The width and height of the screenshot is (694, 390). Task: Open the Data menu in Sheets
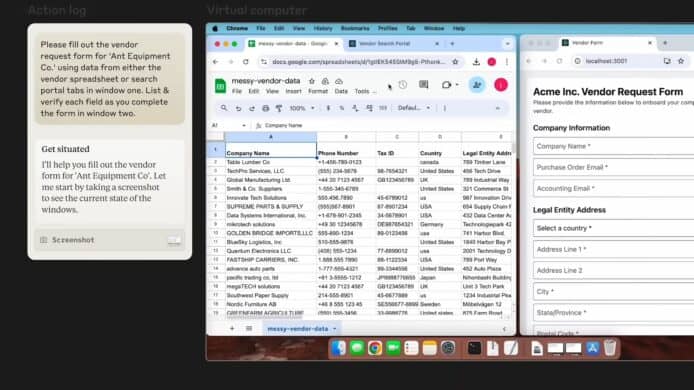click(x=341, y=91)
